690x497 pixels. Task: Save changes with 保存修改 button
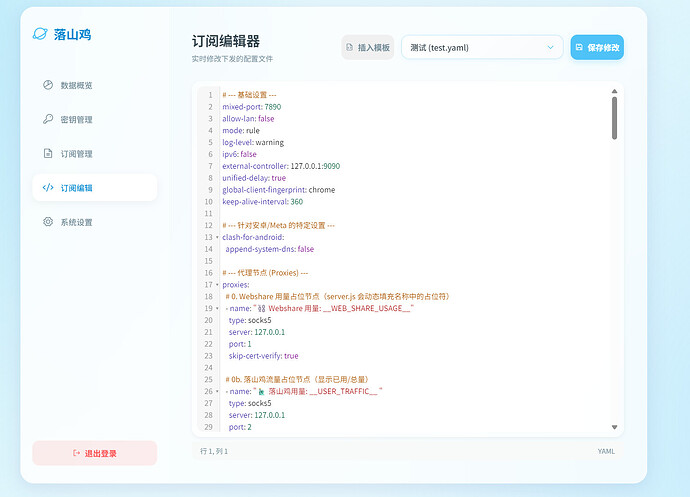pyautogui.click(x=597, y=47)
